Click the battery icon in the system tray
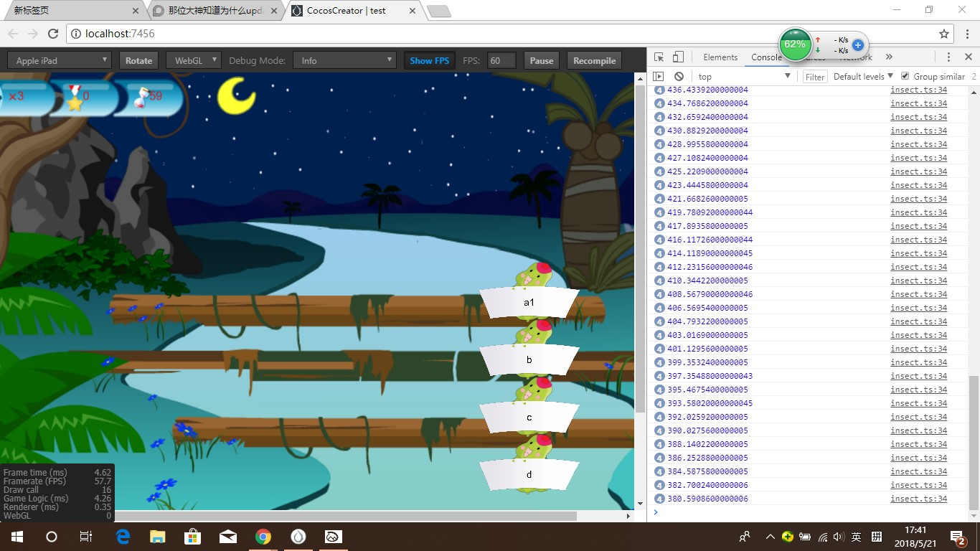Viewport: 980px width, 551px height. [805, 537]
